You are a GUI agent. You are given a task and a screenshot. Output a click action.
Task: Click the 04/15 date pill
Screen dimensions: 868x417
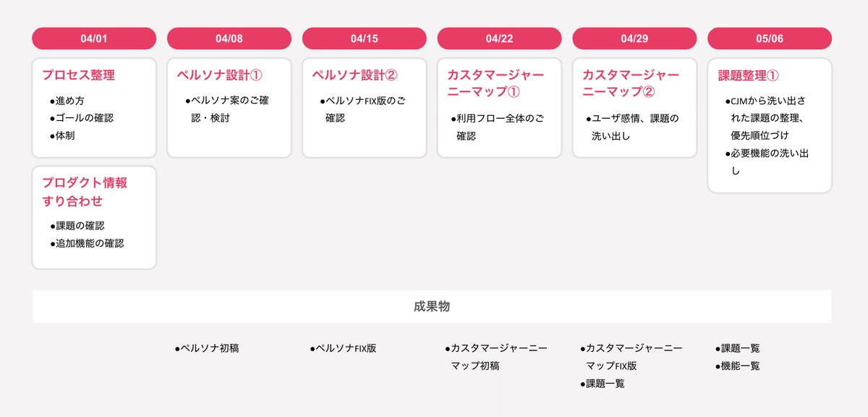coord(365,38)
